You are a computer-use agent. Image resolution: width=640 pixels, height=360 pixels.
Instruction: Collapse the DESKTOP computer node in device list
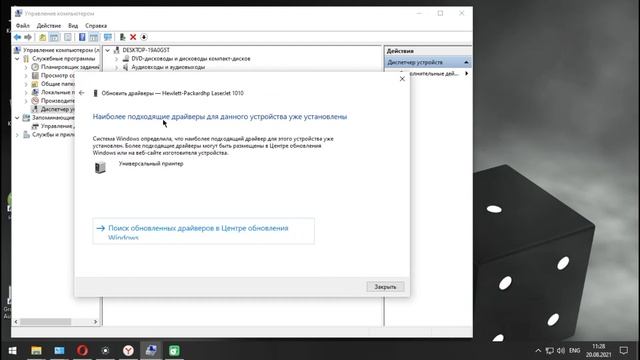108,50
